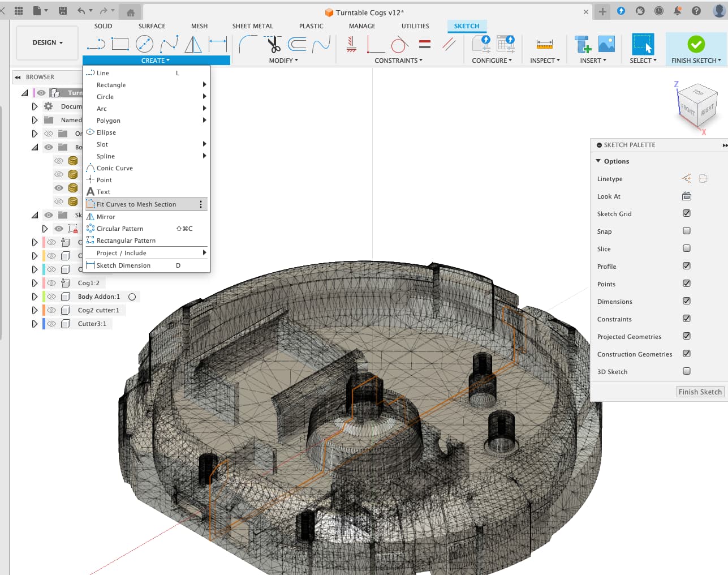The height and width of the screenshot is (575, 728).
Task: Switch to the SHEET METAL tab
Action: (x=252, y=26)
